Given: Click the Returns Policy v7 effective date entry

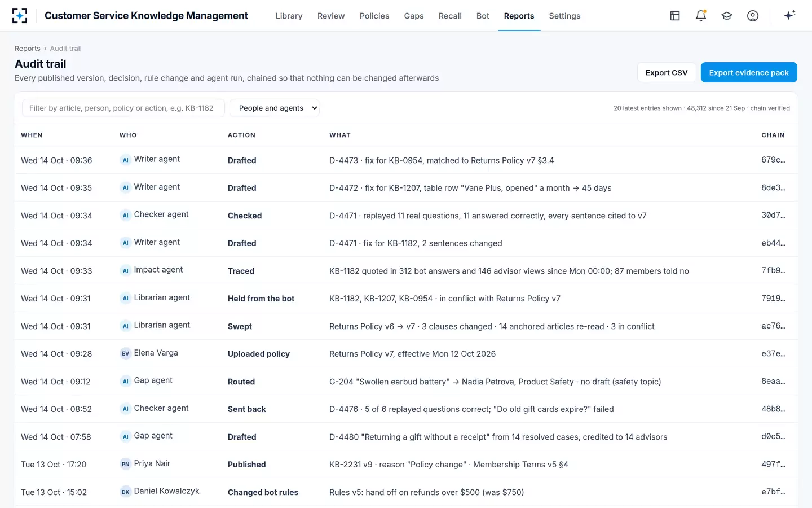Looking at the screenshot, I should coord(413,354).
